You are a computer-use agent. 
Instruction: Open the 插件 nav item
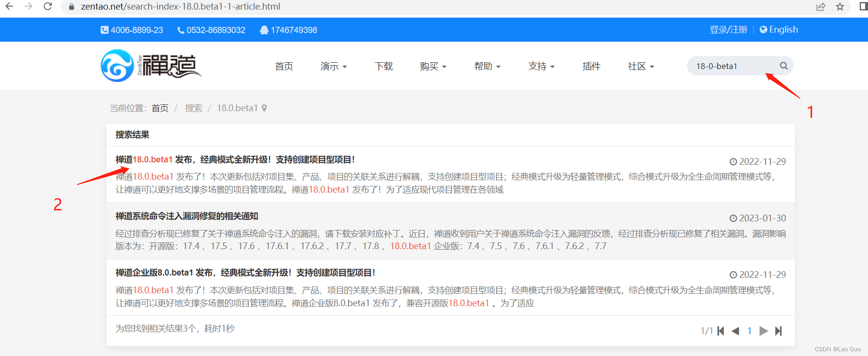tap(591, 66)
